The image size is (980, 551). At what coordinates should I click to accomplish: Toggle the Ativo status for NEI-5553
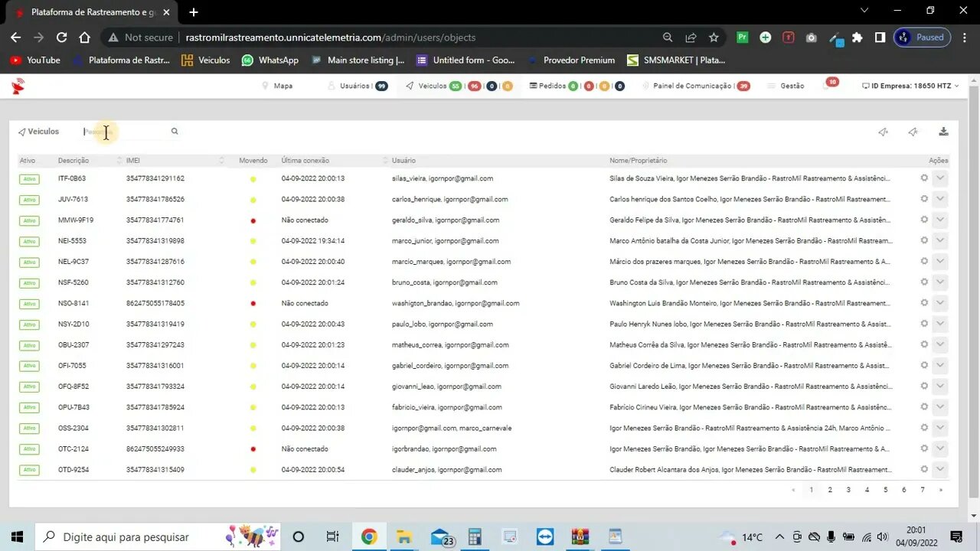tap(29, 241)
